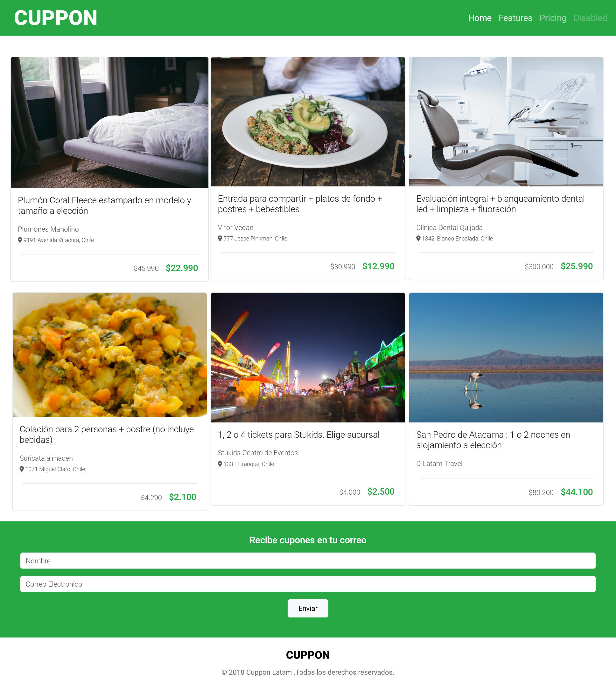Click the CUPPON logo in the header
The height and width of the screenshot is (683, 616).
point(56,18)
